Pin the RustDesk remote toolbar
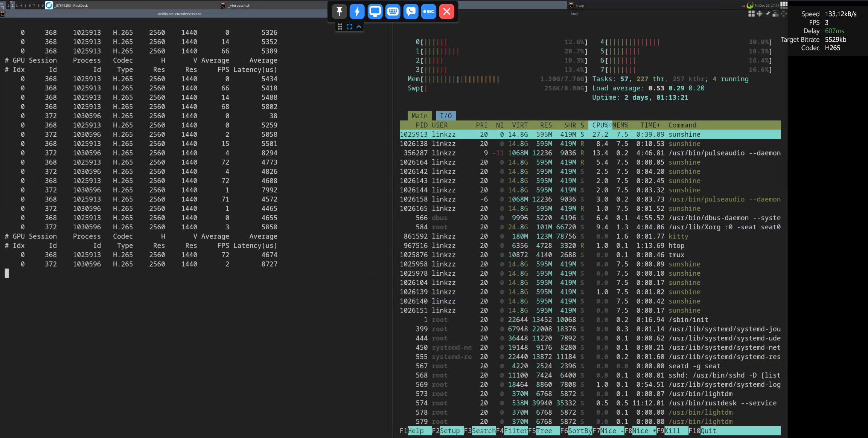The image size is (868, 438). [x=339, y=11]
